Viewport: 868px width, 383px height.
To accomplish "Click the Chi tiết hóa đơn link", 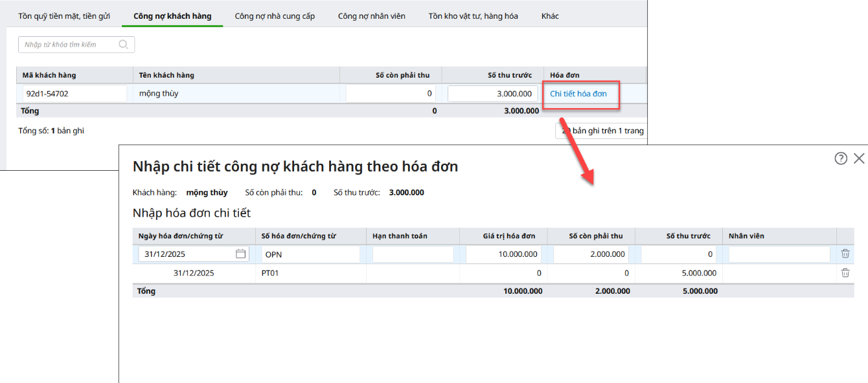I will coord(578,94).
